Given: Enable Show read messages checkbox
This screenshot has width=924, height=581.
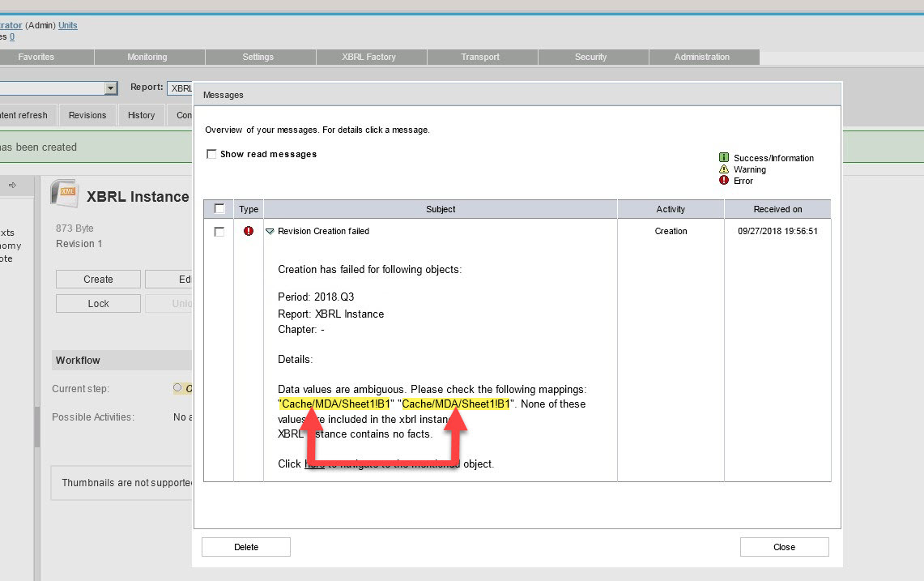Looking at the screenshot, I should [211, 154].
